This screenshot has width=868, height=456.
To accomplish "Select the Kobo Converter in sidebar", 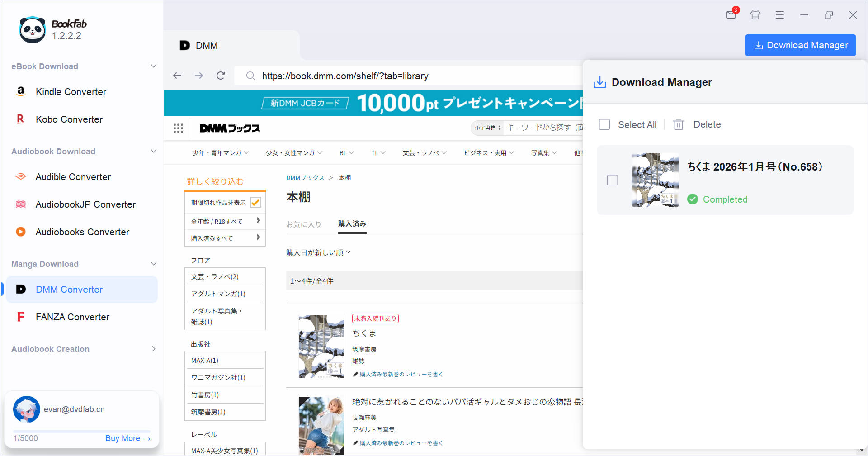I will [69, 119].
